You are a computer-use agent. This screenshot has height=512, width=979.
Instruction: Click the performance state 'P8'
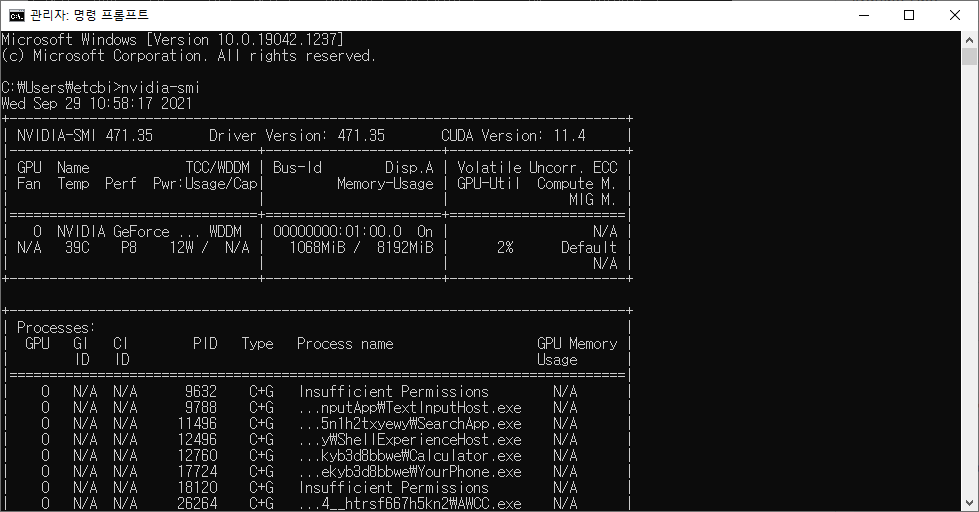click(x=129, y=248)
